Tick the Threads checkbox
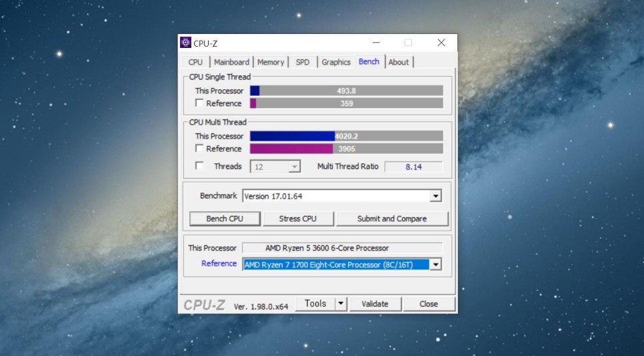Viewport: 644px width, 356px height. point(199,166)
